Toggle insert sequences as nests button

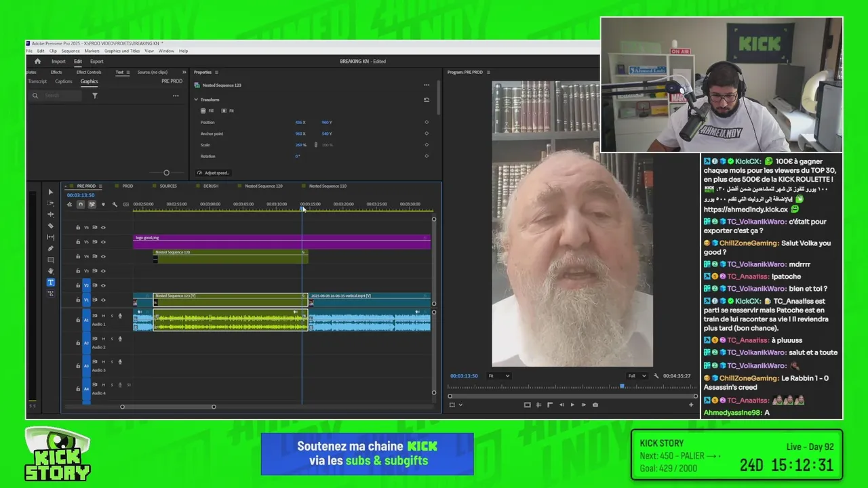pyautogui.click(x=69, y=204)
